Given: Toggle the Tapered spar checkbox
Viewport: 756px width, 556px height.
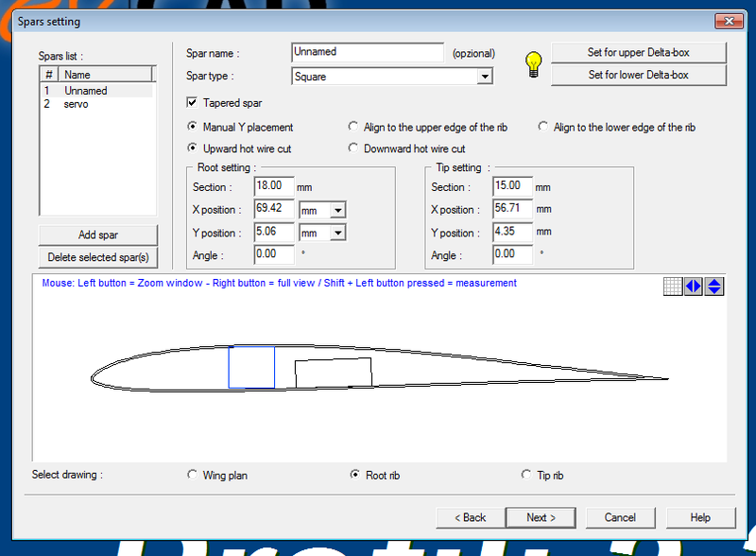Looking at the screenshot, I should [x=193, y=103].
